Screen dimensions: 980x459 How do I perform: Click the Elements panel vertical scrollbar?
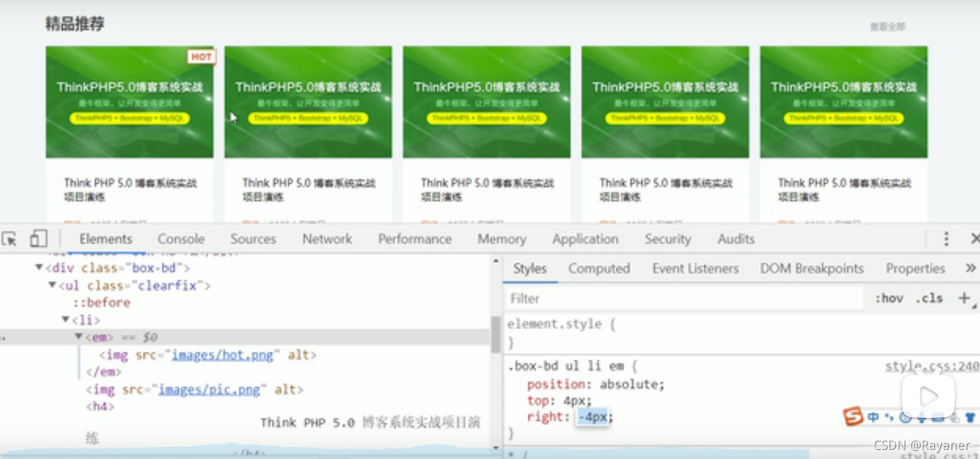496,334
